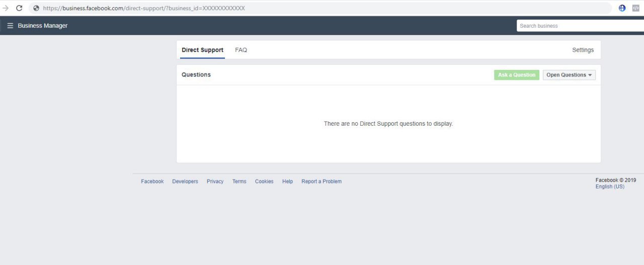
Task: Focus the Search business input field
Action: pos(580,26)
